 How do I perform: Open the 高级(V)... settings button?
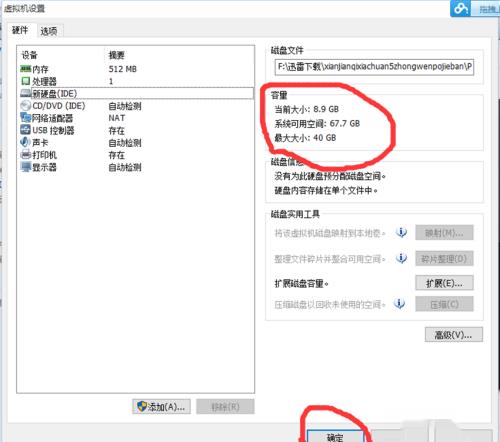coord(453,335)
